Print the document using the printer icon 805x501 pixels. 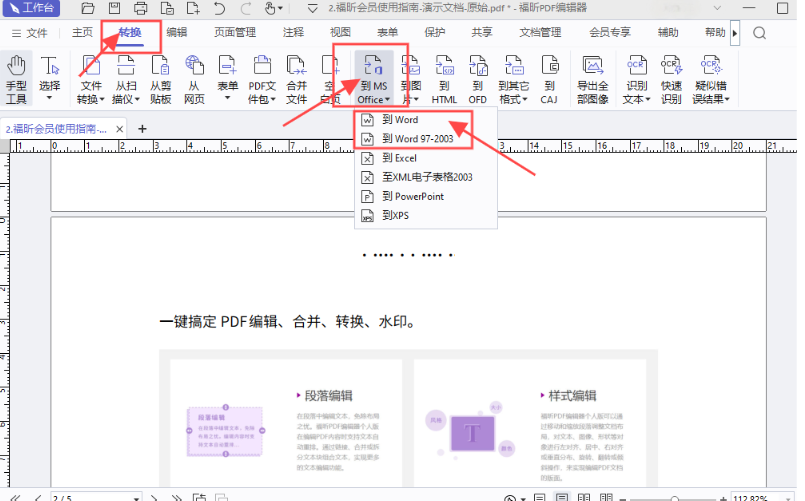[140, 8]
